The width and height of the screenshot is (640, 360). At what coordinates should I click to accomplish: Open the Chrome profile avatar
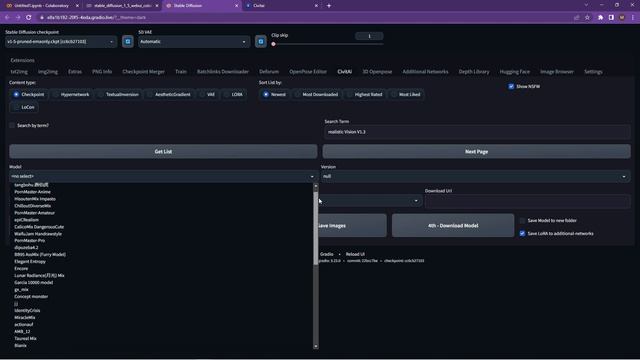[622, 18]
